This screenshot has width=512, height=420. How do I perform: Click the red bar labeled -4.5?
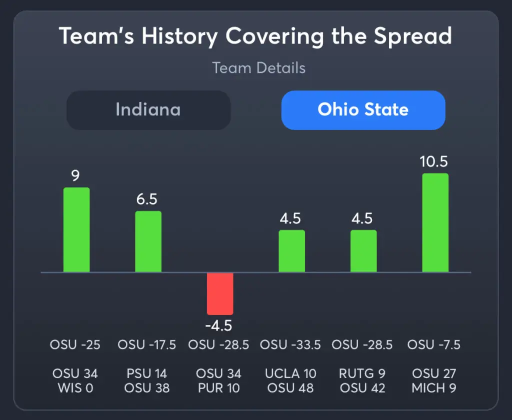220,293
